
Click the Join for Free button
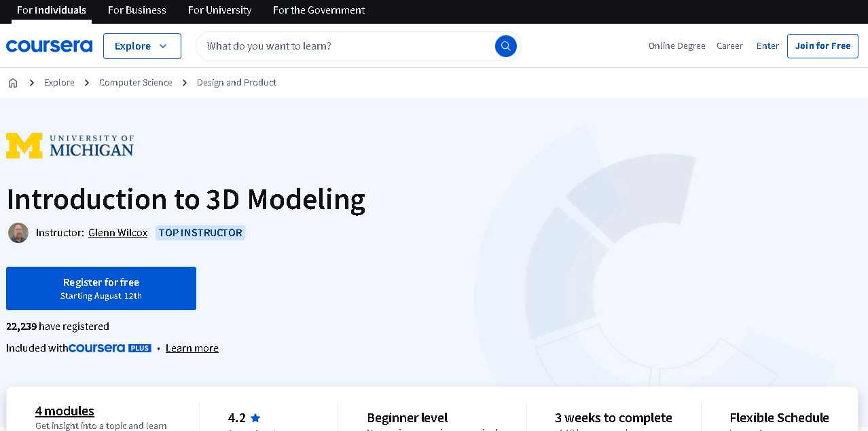pos(822,45)
